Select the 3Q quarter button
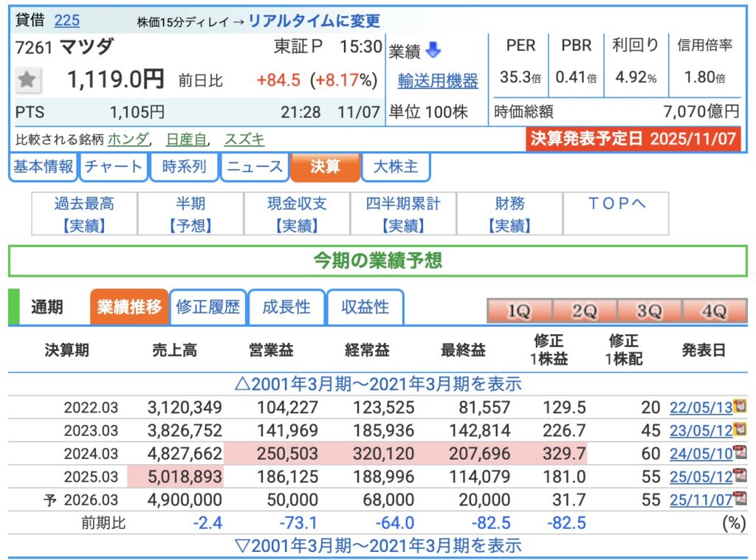756x560 pixels. pyautogui.click(x=648, y=311)
